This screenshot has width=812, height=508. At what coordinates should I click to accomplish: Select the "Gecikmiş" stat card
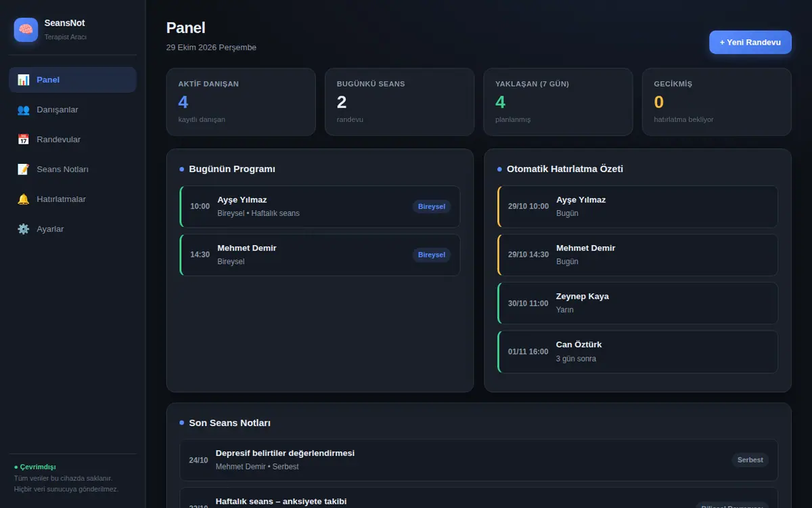(717, 102)
